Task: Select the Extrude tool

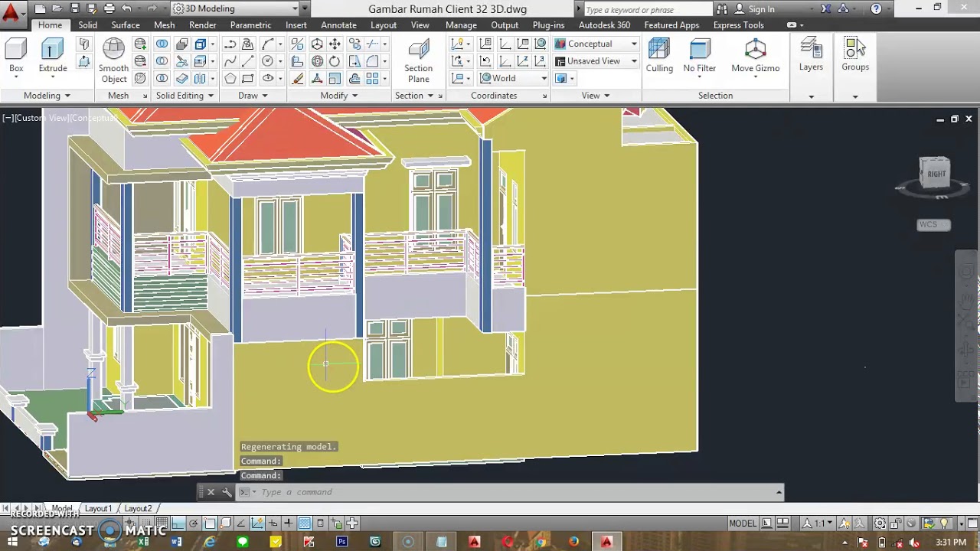Action: (x=53, y=56)
